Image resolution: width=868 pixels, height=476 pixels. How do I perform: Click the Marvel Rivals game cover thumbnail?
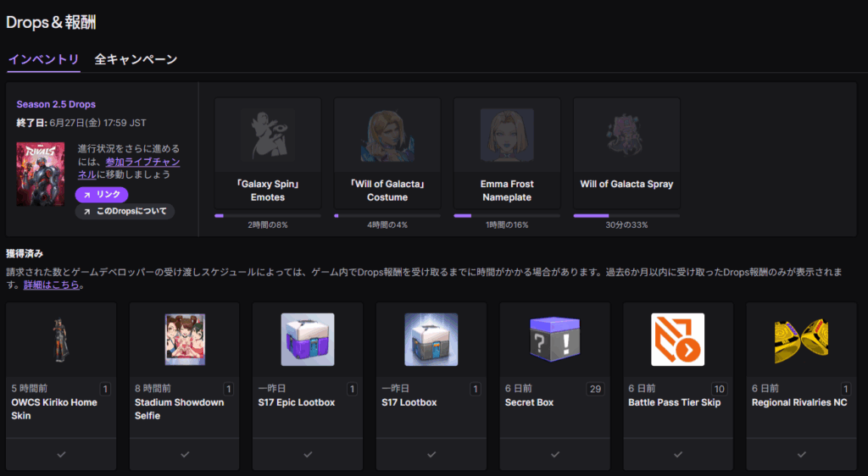[x=41, y=174]
